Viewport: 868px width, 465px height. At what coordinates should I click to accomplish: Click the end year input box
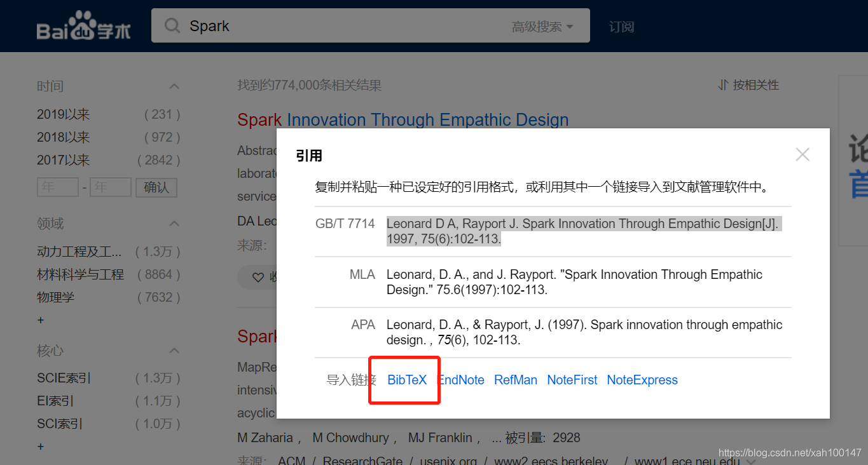pos(111,187)
